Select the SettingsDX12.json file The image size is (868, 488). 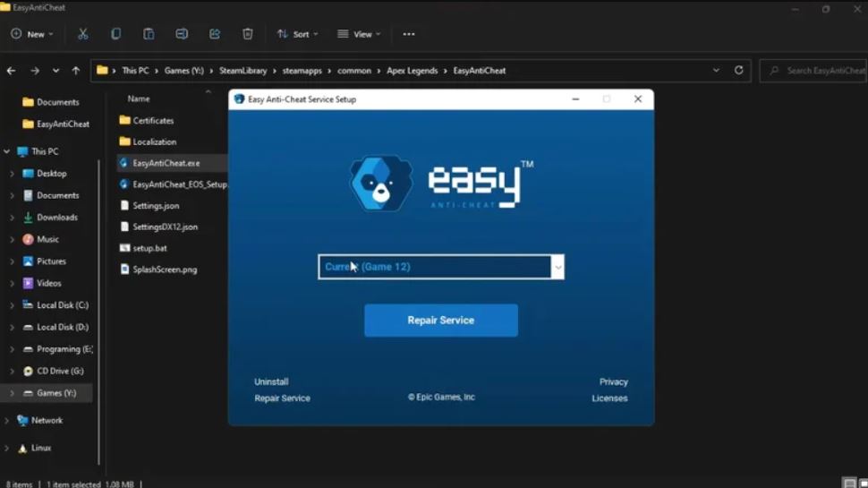165,227
